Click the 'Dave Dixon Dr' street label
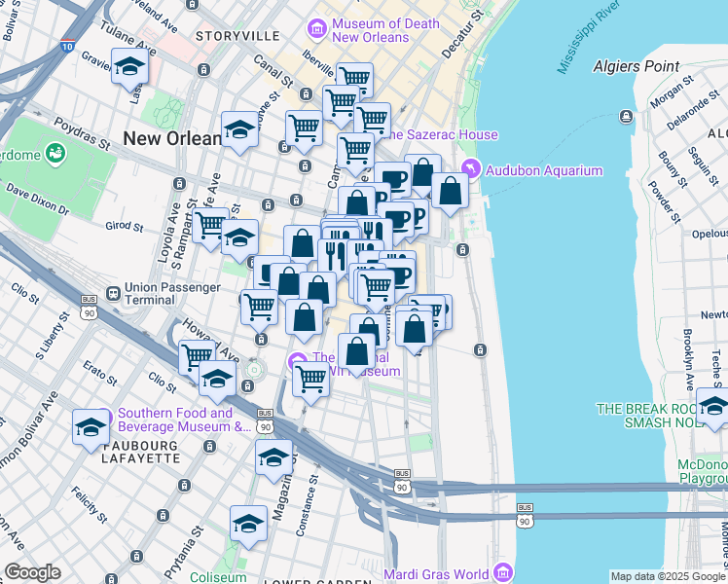The image size is (728, 584). coord(38,200)
